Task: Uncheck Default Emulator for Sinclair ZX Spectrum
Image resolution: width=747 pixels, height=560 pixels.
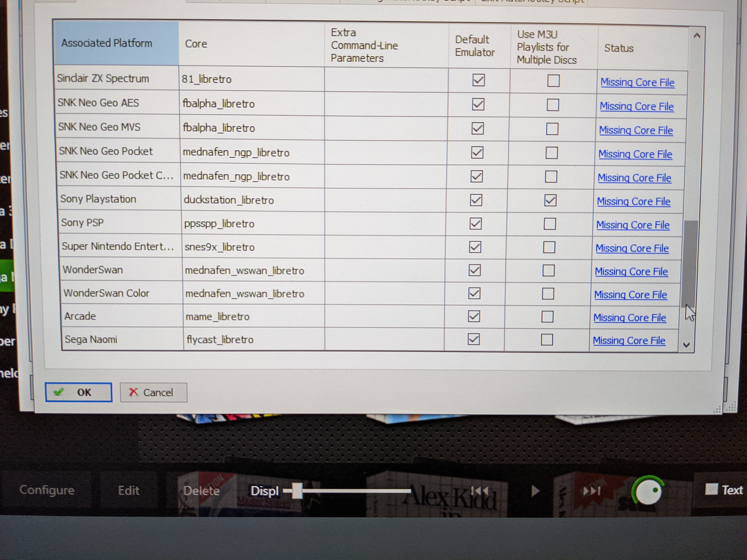Action: click(x=479, y=80)
